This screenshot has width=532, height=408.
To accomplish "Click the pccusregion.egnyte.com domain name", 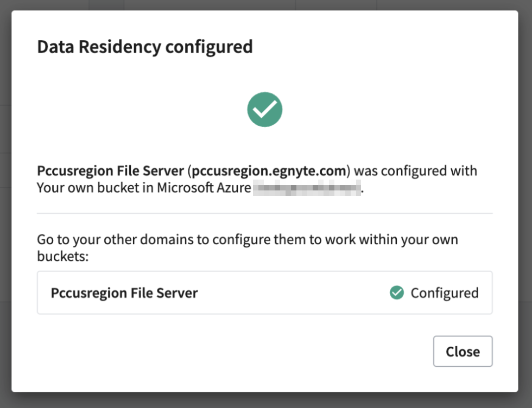I will tap(269, 171).
